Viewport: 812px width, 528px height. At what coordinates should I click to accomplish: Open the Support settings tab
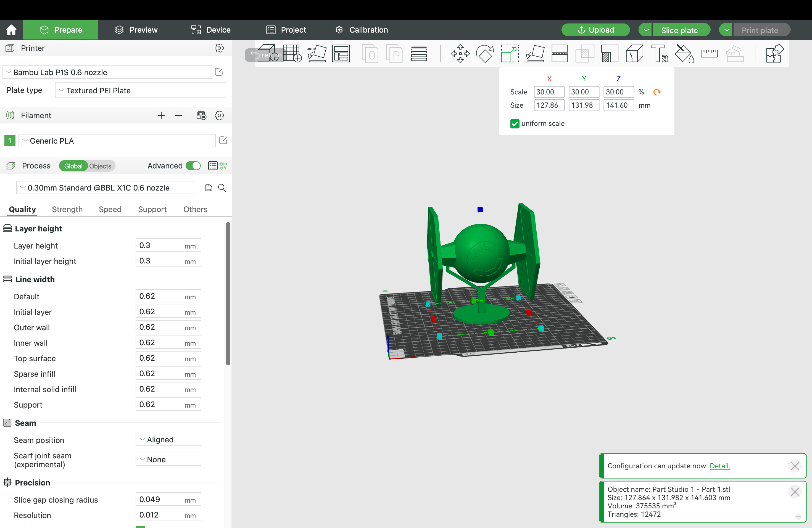(152, 209)
